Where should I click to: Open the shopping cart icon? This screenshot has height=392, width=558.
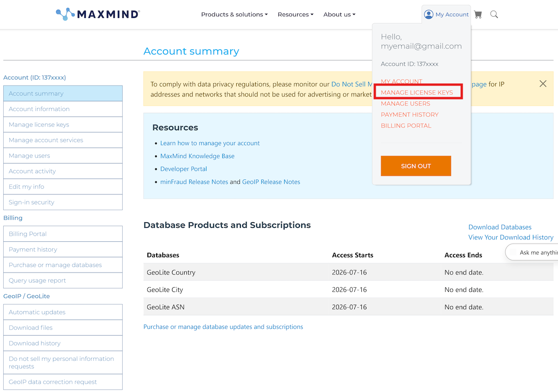478,14
